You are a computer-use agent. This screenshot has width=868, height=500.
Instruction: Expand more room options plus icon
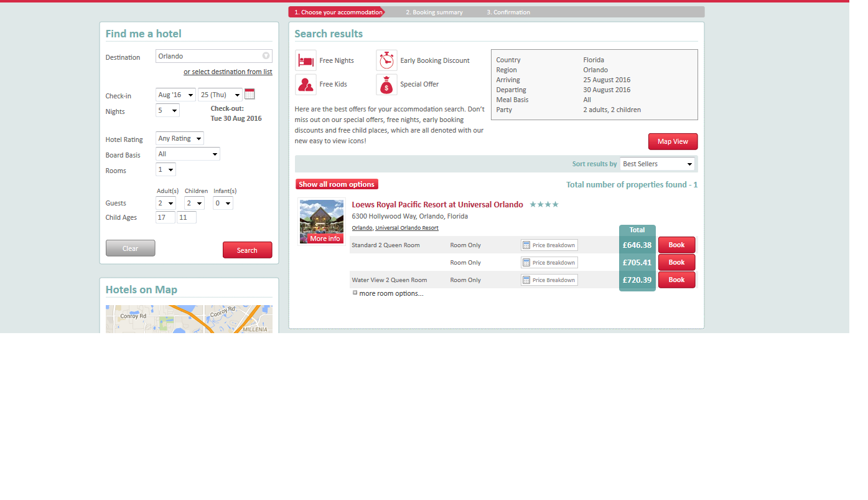pos(355,293)
